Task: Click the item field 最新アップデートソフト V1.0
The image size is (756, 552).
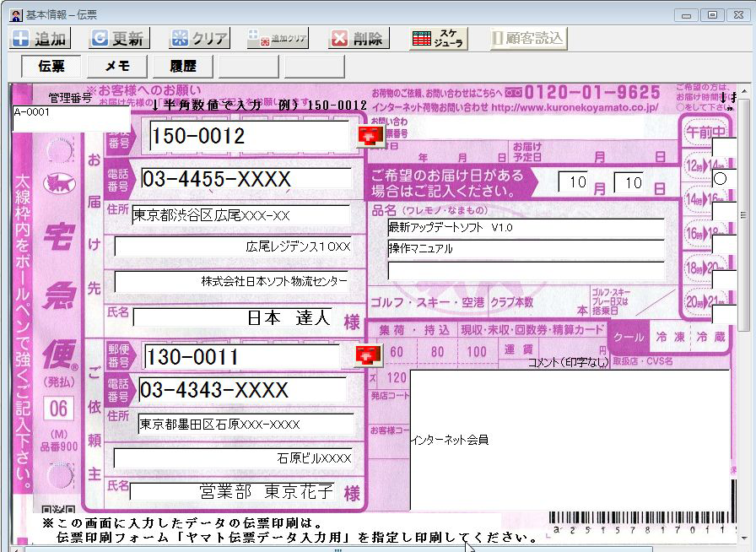Action: click(526, 227)
